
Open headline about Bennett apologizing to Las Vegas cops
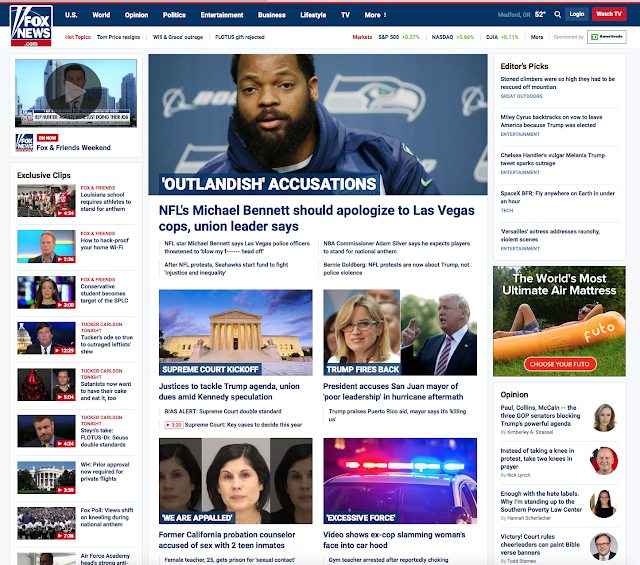pyautogui.click(x=316, y=218)
